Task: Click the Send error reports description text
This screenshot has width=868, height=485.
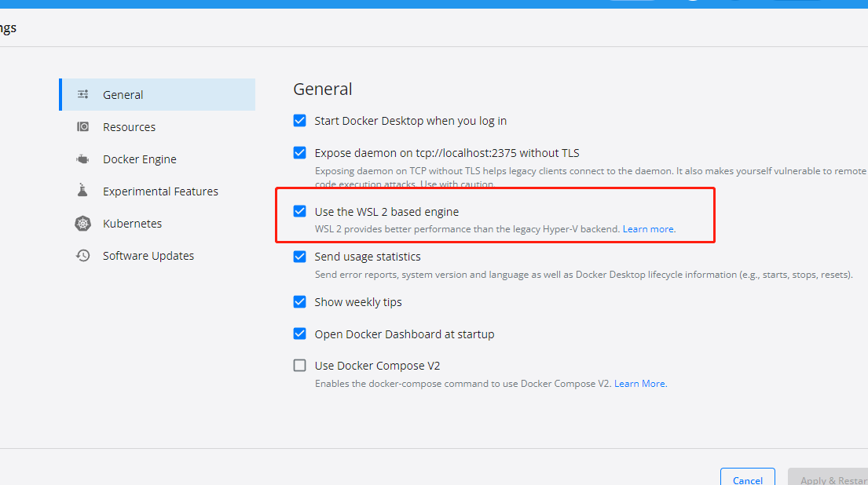Action: pyautogui.click(x=584, y=275)
